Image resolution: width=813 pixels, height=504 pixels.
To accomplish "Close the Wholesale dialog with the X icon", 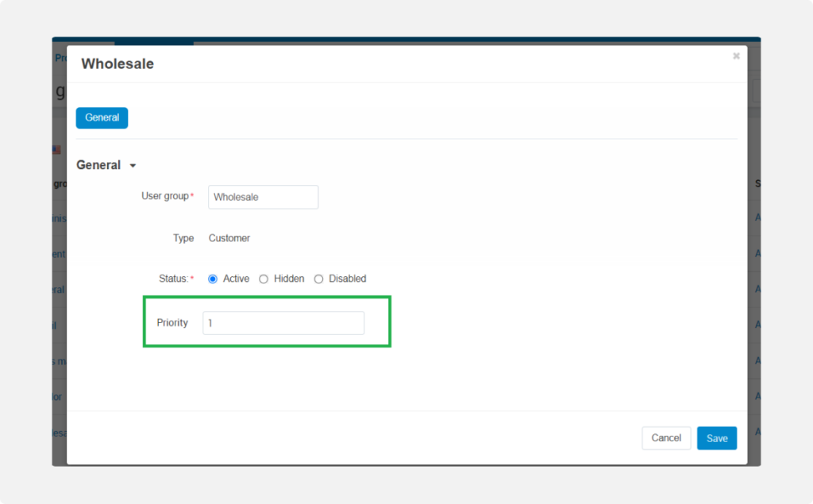I will click(x=736, y=56).
